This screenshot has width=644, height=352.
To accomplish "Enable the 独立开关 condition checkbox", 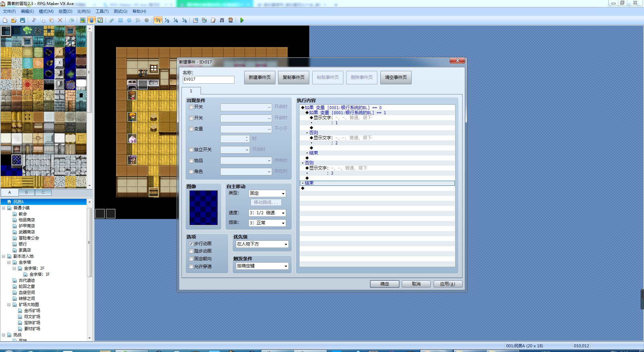I will pos(191,150).
